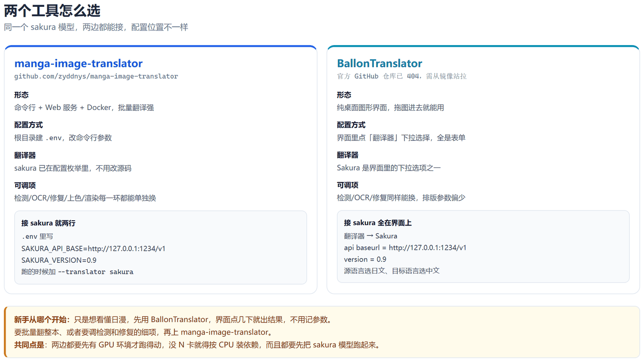
Task: Click the 配置方式 label in the BallonTranslator card
Action: tap(351, 125)
